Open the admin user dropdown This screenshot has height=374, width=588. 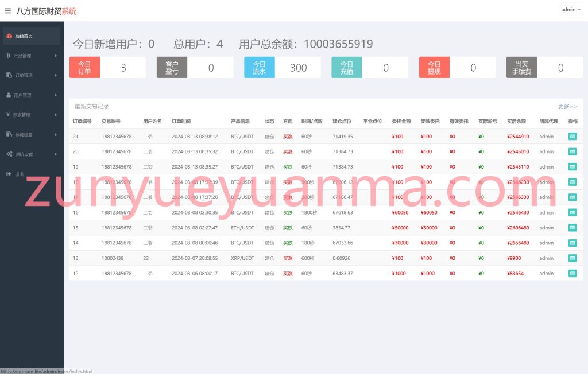(571, 10)
